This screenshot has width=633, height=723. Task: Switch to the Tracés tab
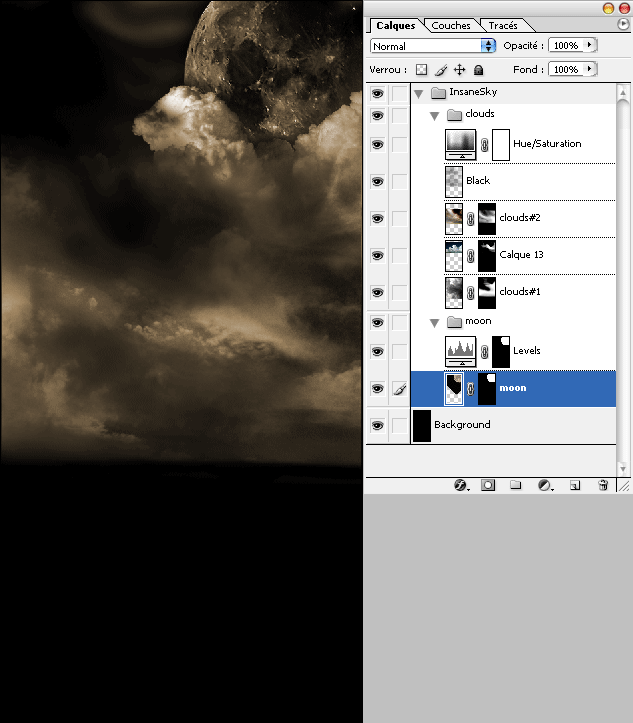point(503,25)
